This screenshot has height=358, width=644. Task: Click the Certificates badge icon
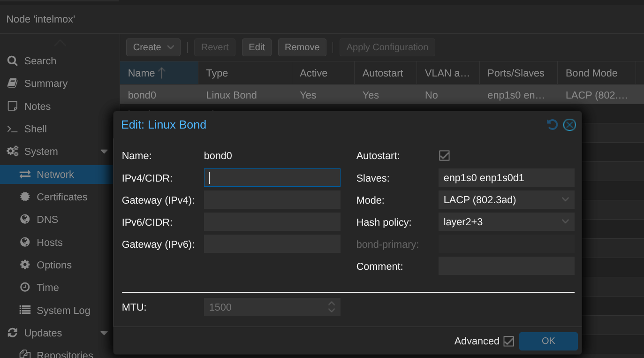(25, 197)
